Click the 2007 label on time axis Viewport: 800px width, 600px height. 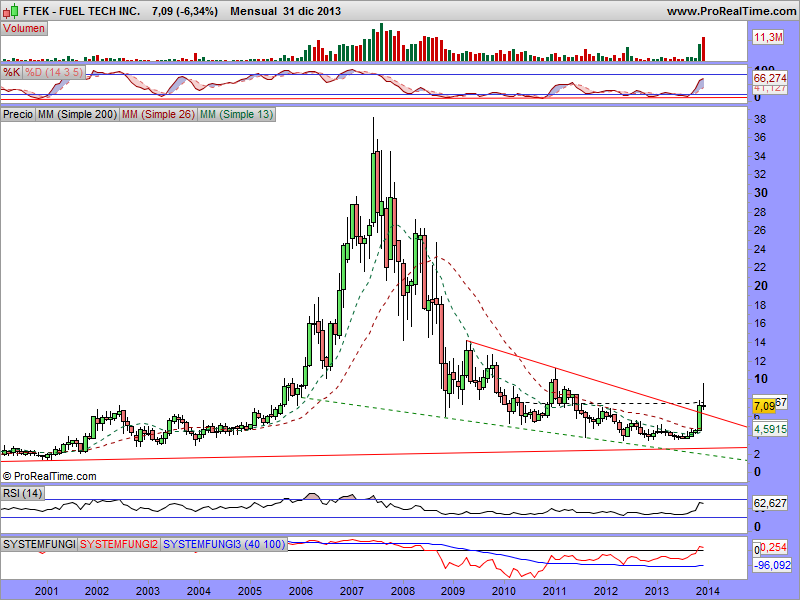[352, 591]
